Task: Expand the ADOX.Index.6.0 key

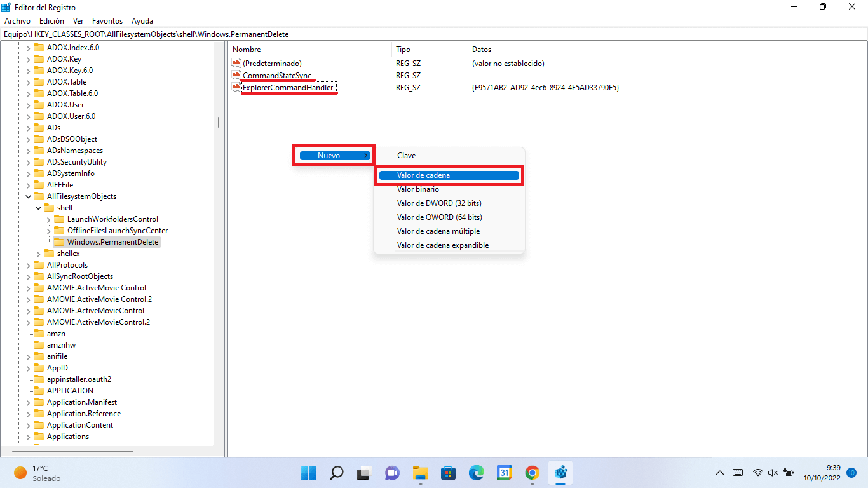Action: point(28,48)
